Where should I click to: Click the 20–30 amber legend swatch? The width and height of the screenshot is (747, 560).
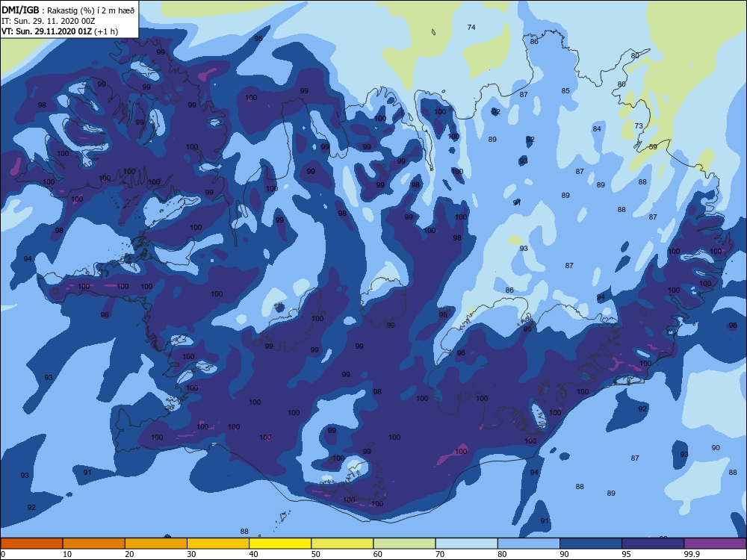click(156, 544)
